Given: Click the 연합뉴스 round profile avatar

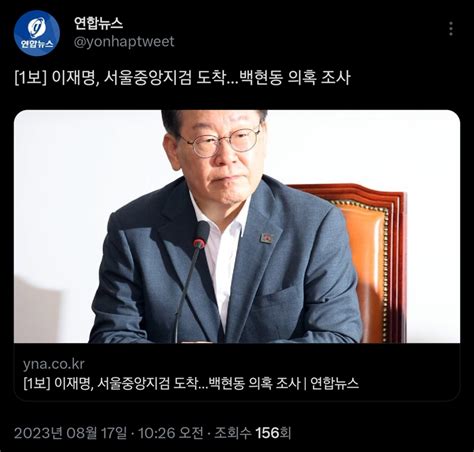Looking at the screenshot, I should pyautogui.click(x=37, y=34).
